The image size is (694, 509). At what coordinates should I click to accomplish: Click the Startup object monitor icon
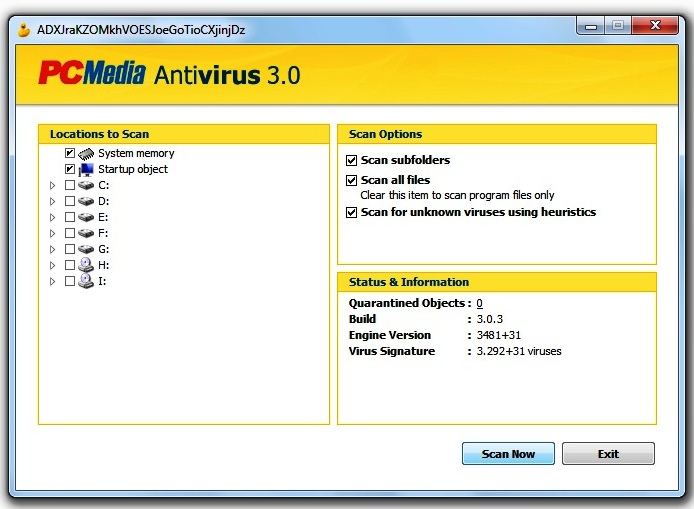tap(86, 170)
